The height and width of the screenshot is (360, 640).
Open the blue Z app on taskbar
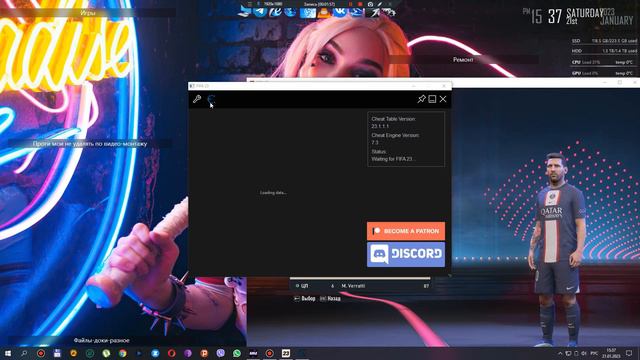[155, 353]
